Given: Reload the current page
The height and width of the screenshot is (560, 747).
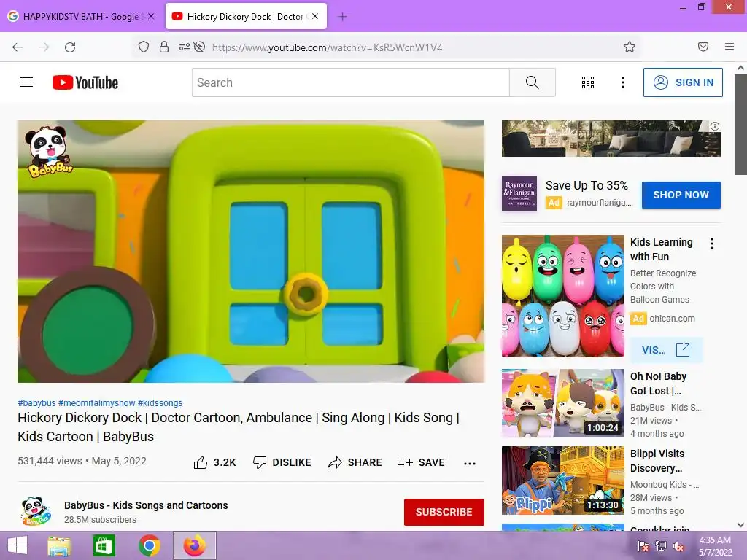Looking at the screenshot, I should 70,47.
